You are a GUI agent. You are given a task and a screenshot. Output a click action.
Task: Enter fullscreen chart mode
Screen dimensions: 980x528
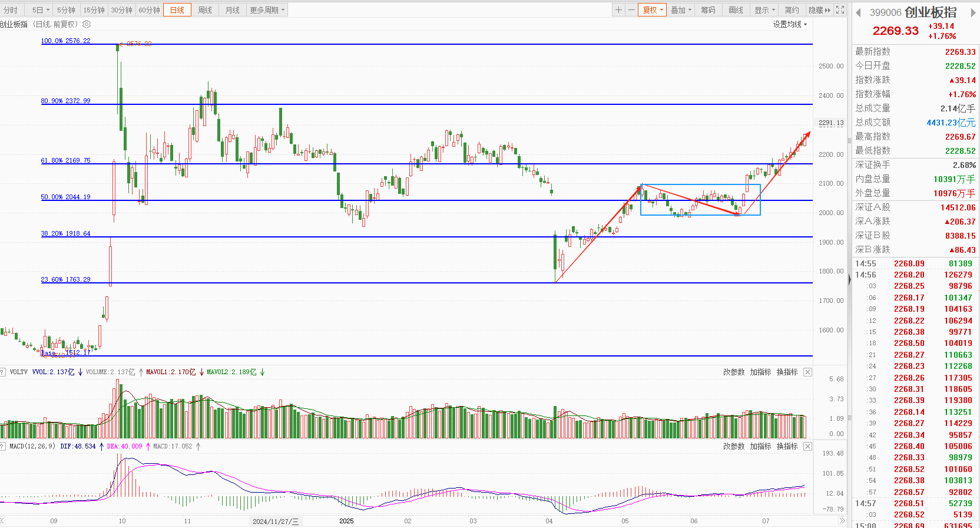[x=840, y=10]
